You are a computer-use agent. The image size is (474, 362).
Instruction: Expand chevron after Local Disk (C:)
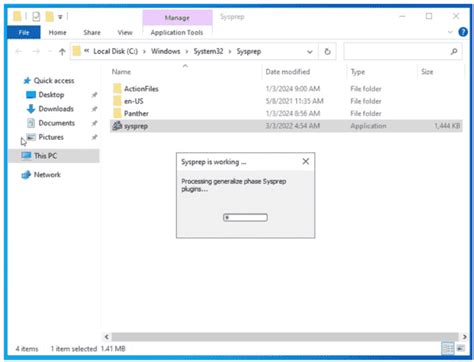coord(144,52)
